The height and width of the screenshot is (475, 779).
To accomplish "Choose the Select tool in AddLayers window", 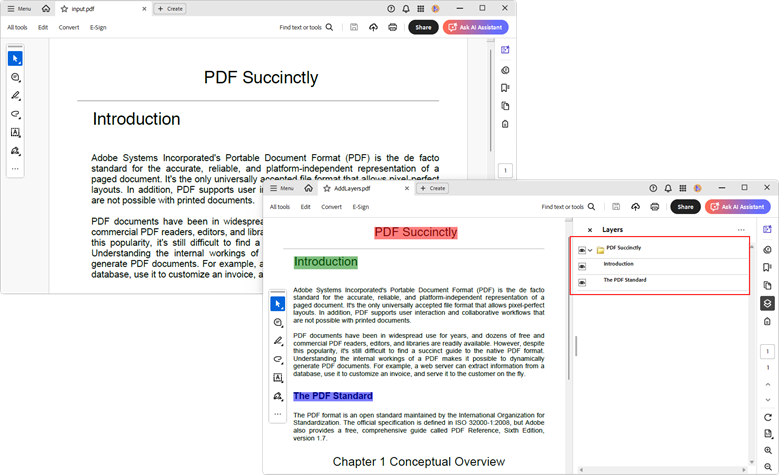I will click(x=278, y=304).
